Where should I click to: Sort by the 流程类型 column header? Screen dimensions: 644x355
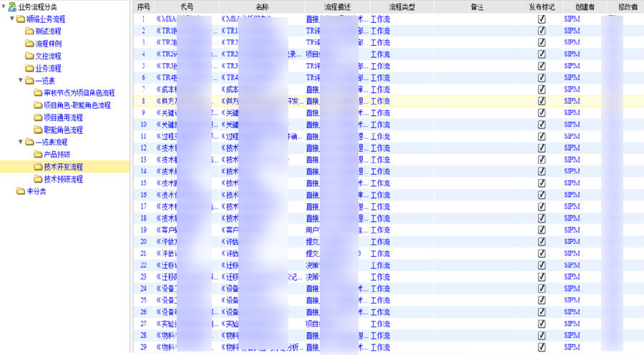point(401,7)
